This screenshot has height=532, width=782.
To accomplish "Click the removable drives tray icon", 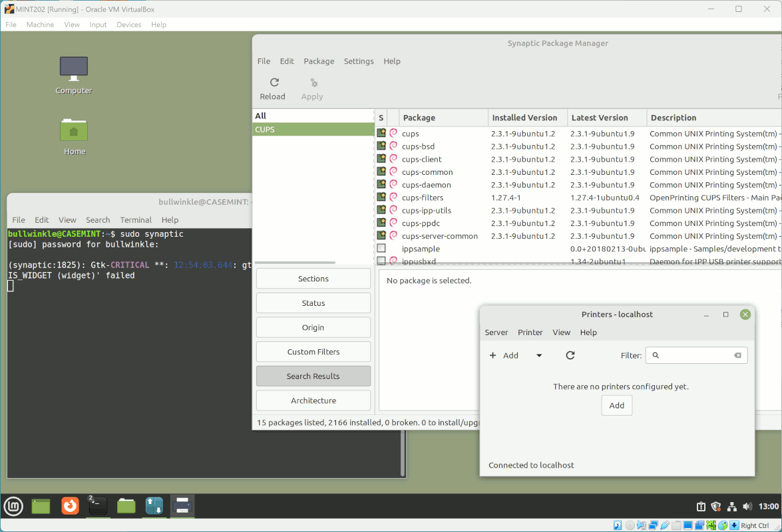I will 701,507.
